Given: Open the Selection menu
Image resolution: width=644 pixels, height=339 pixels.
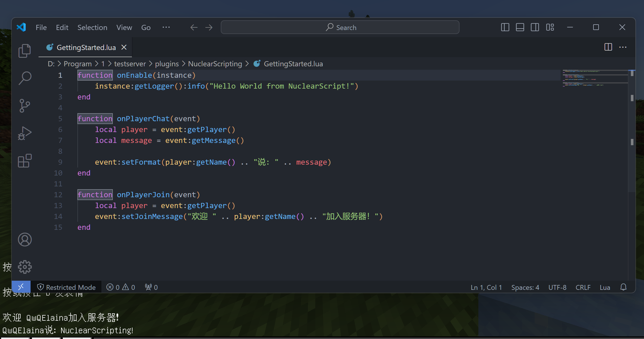Looking at the screenshot, I should click(92, 27).
